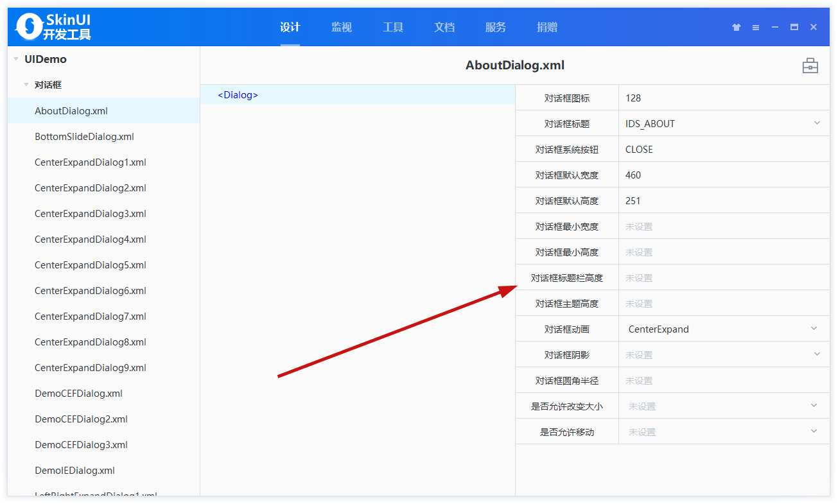
Task: Click the SkinUI logo icon
Action: [28, 26]
